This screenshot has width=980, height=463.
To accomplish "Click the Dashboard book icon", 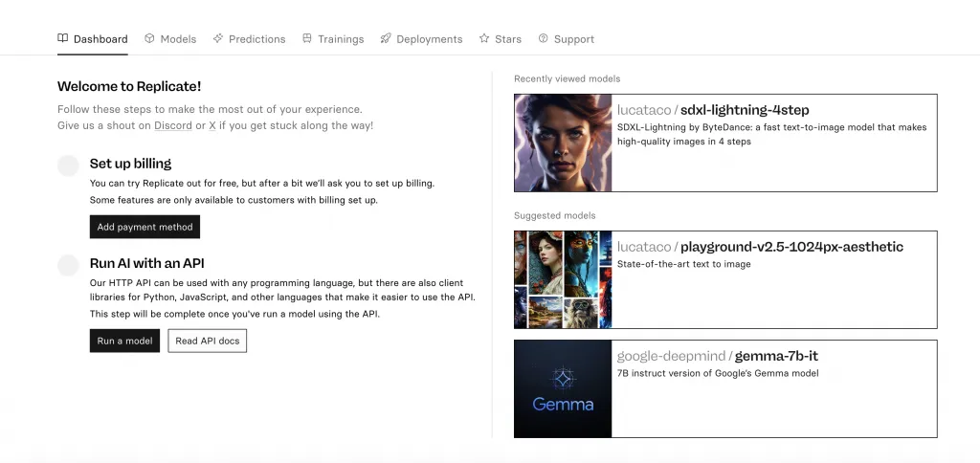I will tap(63, 39).
